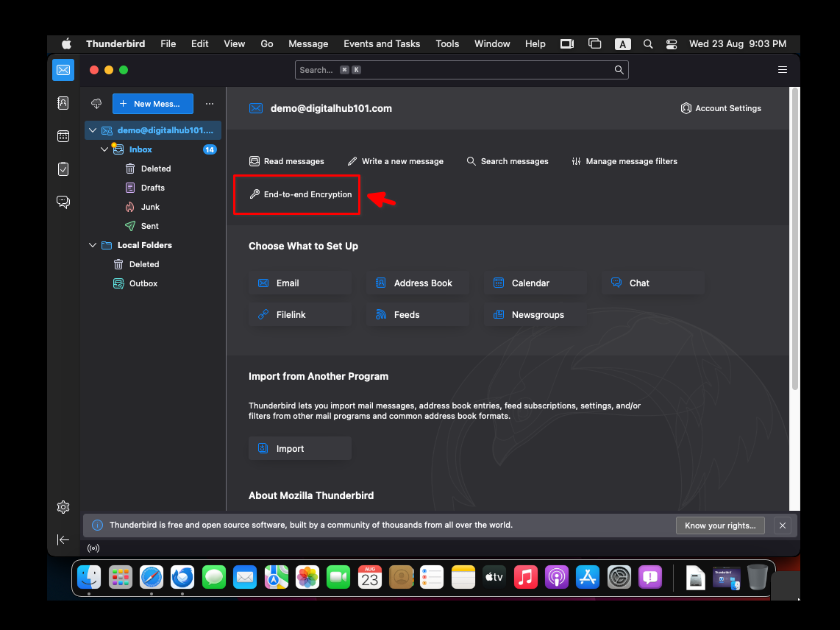Image resolution: width=840 pixels, height=630 pixels.
Task: Click Write a new message
Action: 395,161
